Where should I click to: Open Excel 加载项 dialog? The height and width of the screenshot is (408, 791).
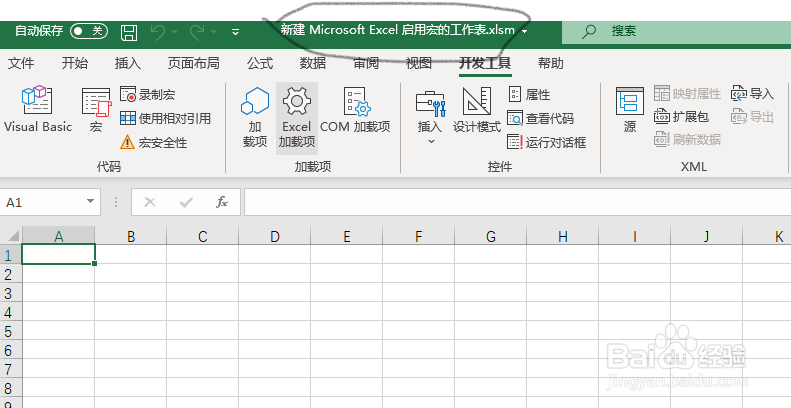(x=297, y=118)
